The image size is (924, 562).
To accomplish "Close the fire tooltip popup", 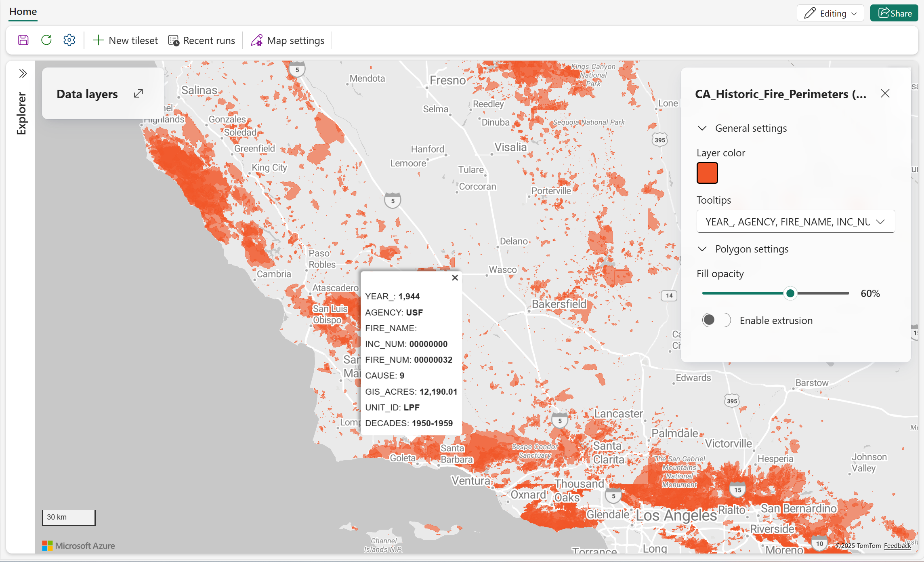I will 455,278.
